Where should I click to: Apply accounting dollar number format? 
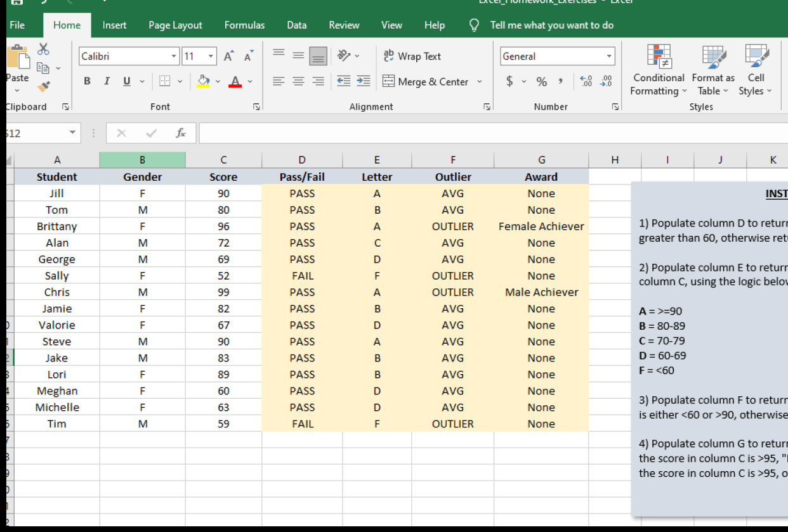509,82
